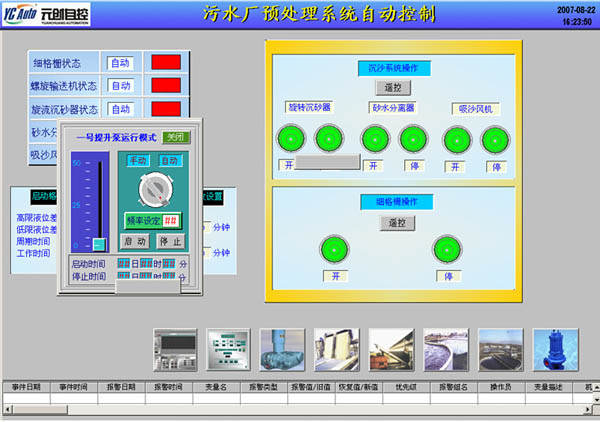Toggle 细格栅状态 自动 mode field
Viewport: 600px width, 422px height.
pos(121,62)
